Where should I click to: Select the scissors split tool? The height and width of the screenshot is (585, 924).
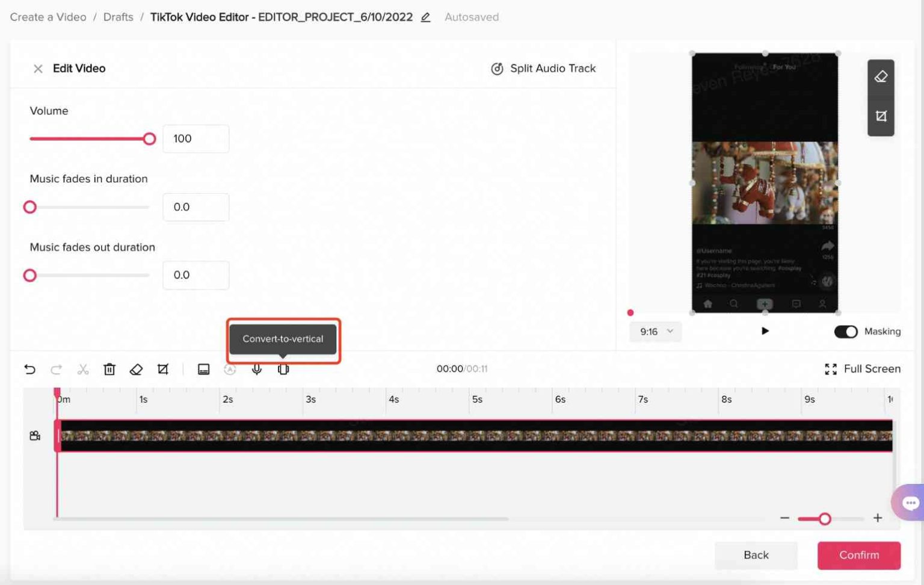click(x=83, y=369)
